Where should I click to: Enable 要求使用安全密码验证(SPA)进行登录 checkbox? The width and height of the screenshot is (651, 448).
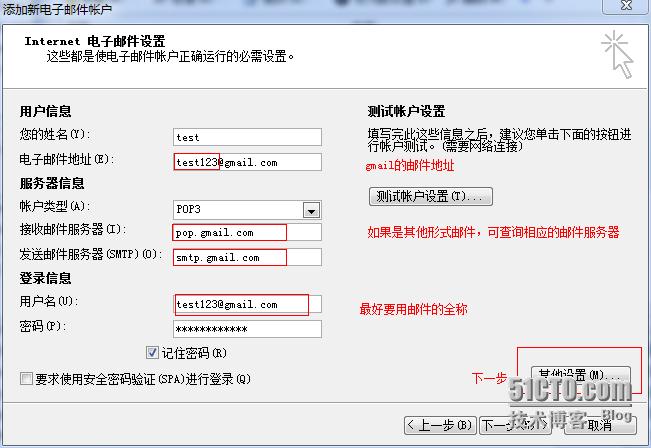(x=26, y=379)
